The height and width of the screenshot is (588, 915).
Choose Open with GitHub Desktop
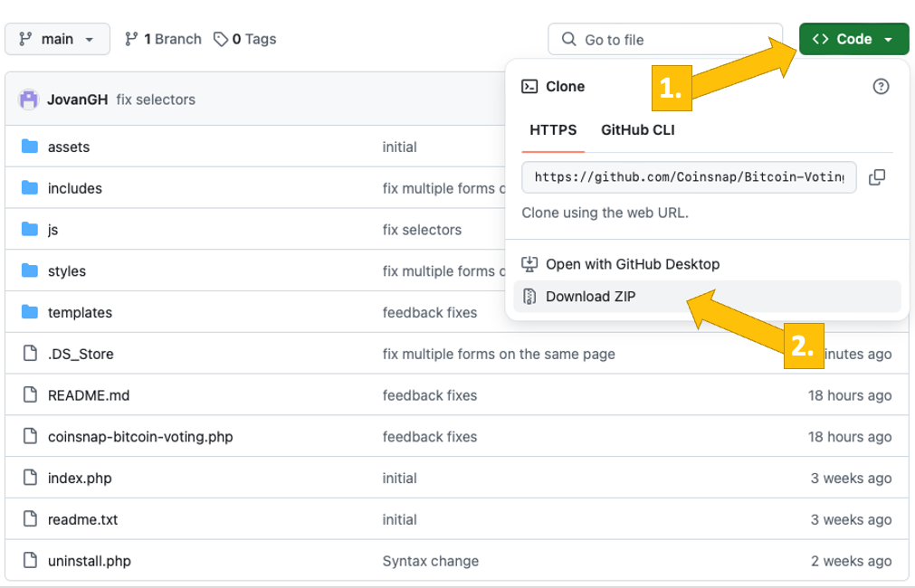click(632, 264)
